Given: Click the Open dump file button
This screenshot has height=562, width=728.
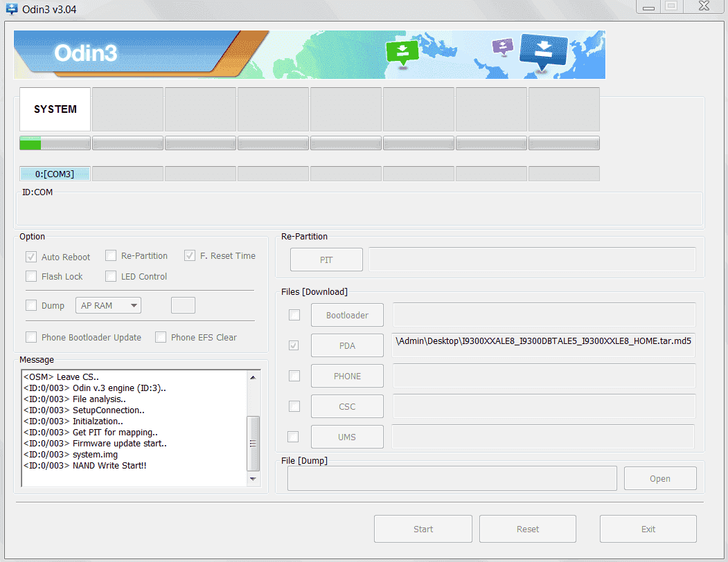Looking at the screenshot, I should click(x=660, y=478).
